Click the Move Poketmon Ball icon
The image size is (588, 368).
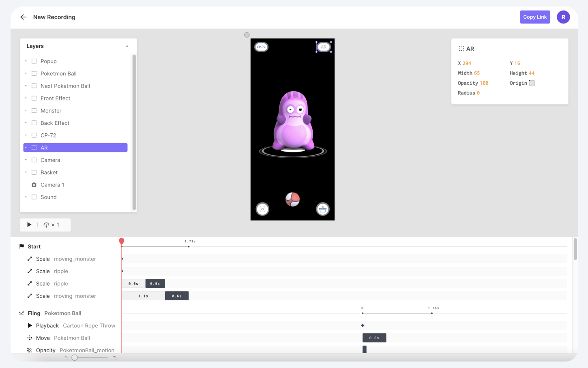coord(30,338)
